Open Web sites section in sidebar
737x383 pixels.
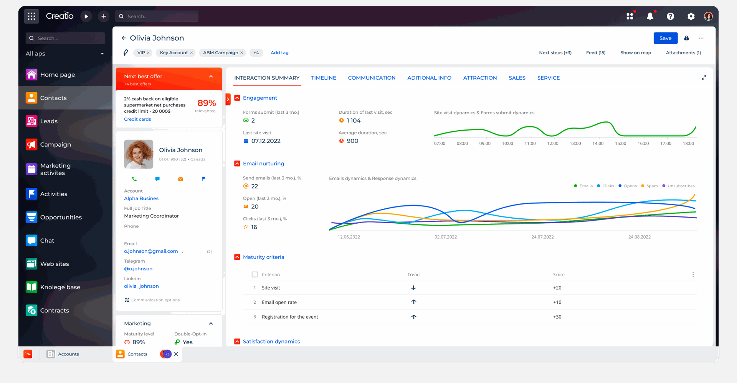coord(65,264)
